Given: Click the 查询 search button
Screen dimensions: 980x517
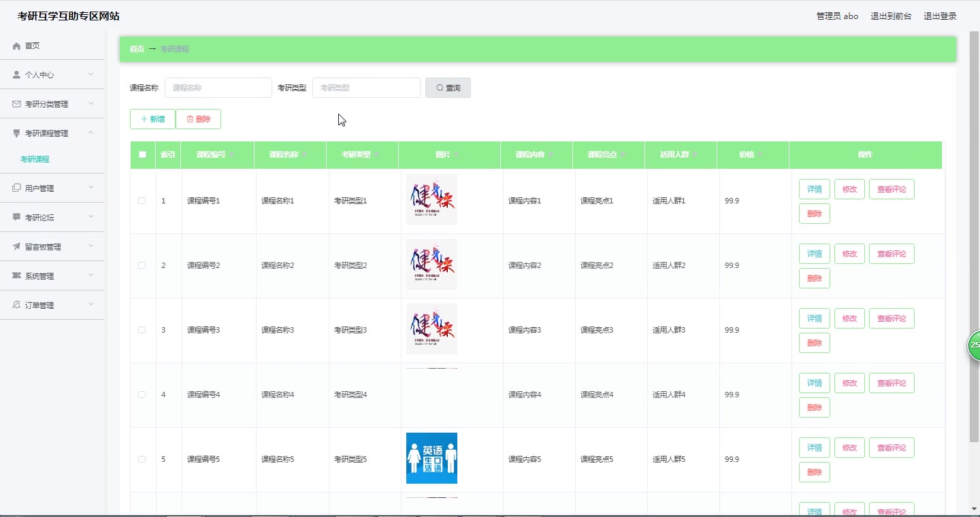Looking at the screenshot, I should (448, 88).
